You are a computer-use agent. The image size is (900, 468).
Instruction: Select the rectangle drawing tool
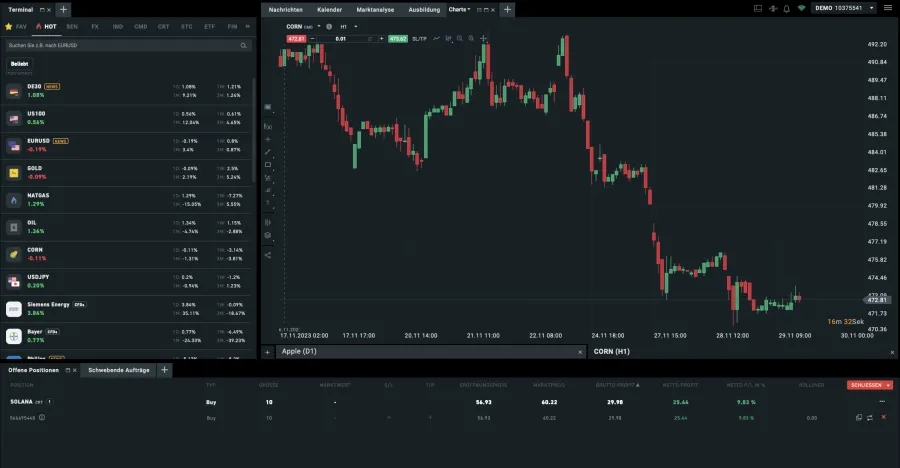267,165
